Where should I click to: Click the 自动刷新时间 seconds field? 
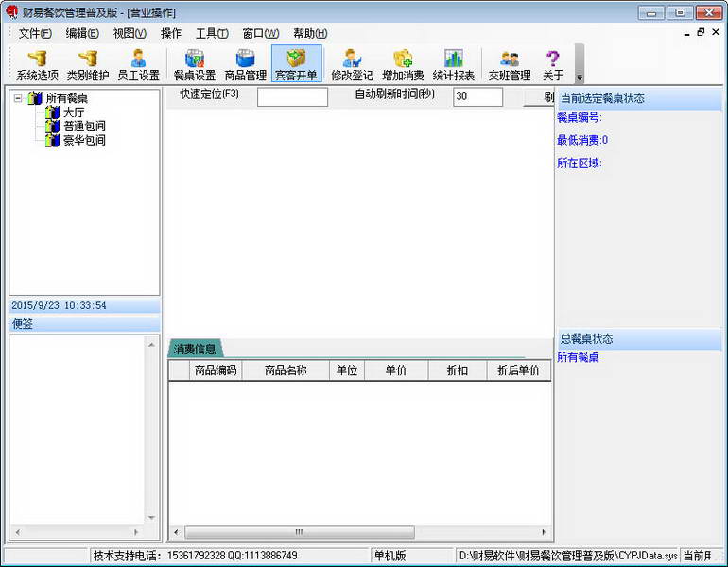pyautogui.click(x=477, y=96)
